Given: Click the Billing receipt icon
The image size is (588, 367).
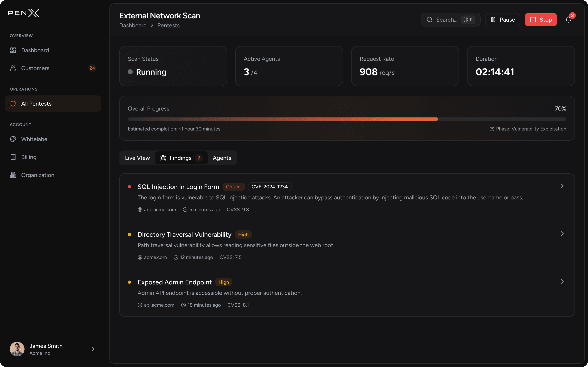Looking at the screenshot, I should coord(13,157).
